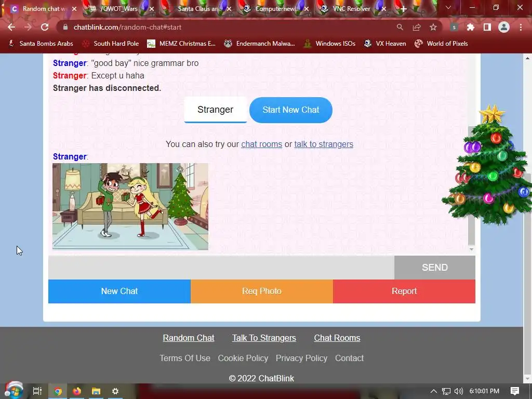Screen dimensions: 532x399
Task: Switch to the VNC Resolver tab
Action: (x=352, y=9)
